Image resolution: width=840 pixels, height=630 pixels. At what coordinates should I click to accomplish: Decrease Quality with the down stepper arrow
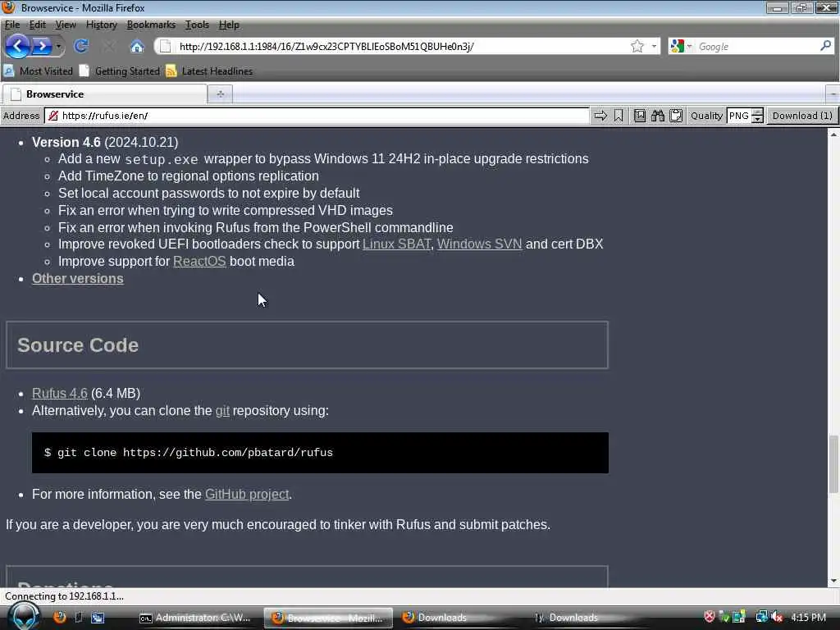point(757,120)
